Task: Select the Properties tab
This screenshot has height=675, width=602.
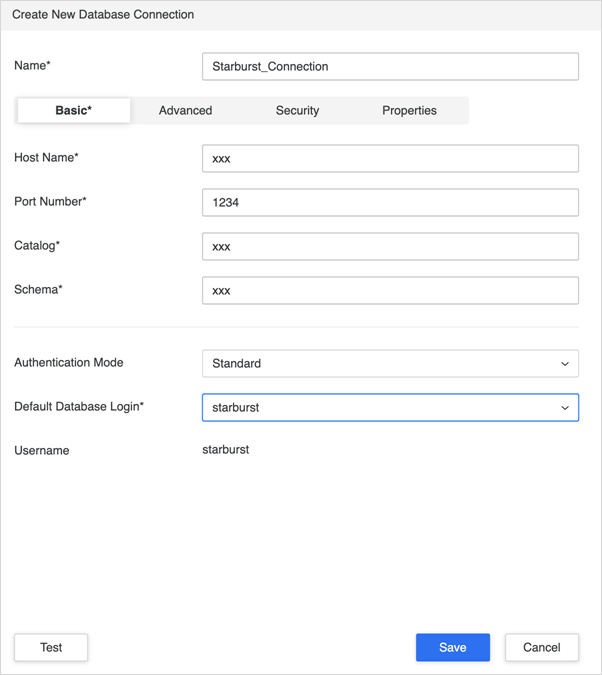Action: [410, 111]
